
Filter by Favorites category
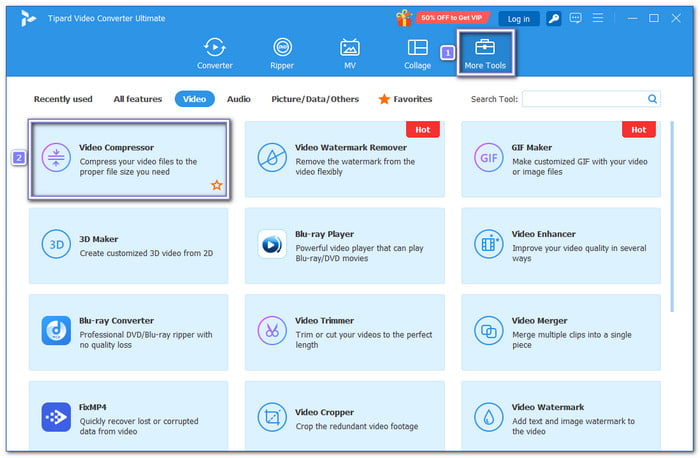pos(405,99)
